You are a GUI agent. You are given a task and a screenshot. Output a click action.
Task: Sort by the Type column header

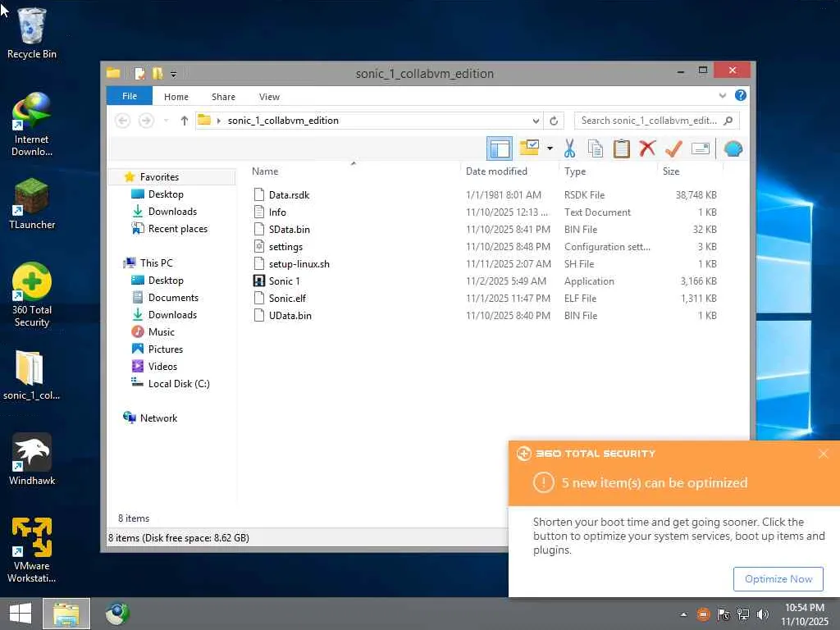575,171
